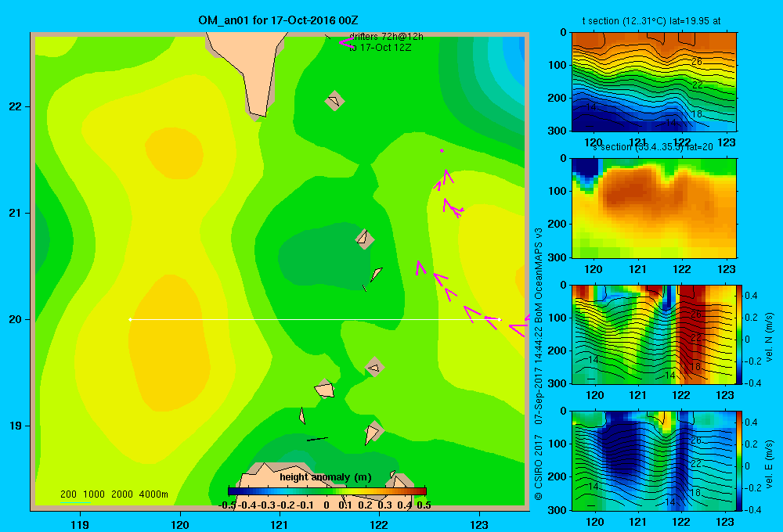This screenshot has height=532, width=783.
Task: Click the "to 17-Oct 12Z" legend text
Action: (380, 48)
